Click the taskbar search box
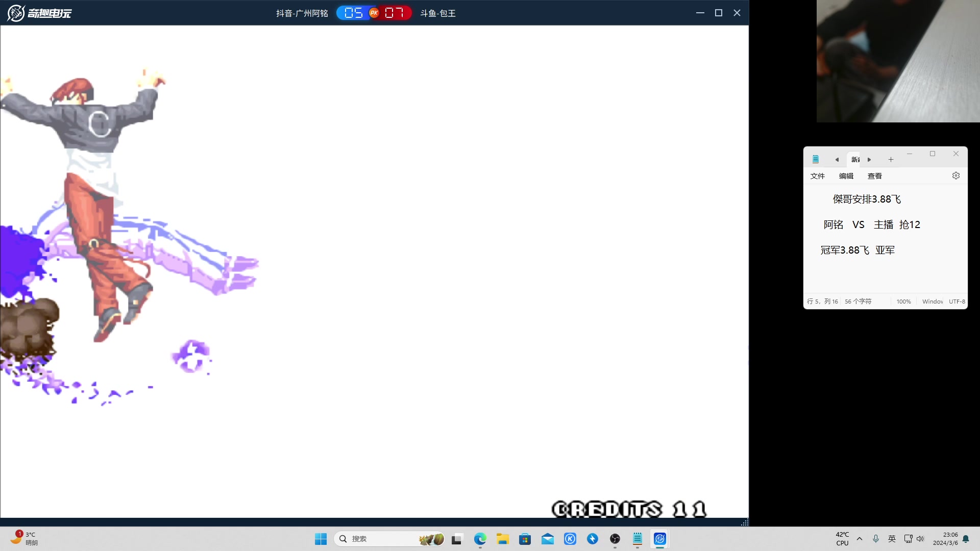The width and height of the screenshot is (980, 551). click(x=389, y=539)
